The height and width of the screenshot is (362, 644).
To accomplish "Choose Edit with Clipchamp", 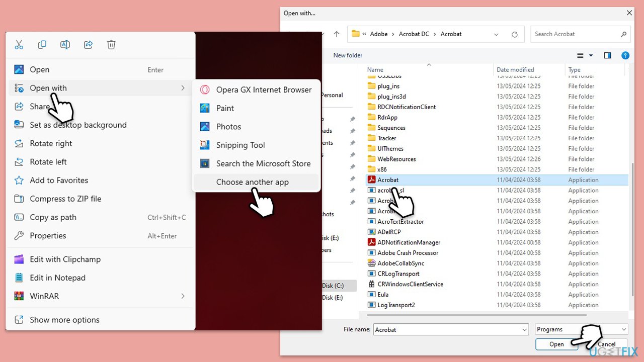I will coord(100,259).
